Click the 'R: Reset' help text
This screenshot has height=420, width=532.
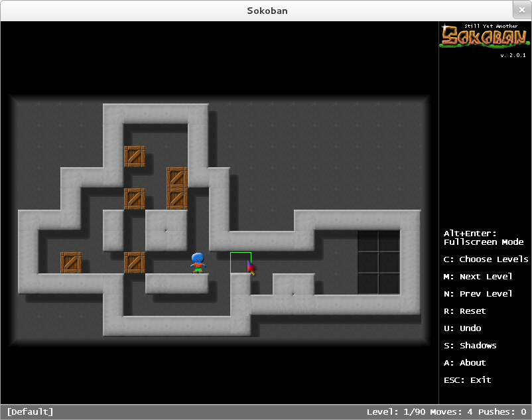coord(464,311)
